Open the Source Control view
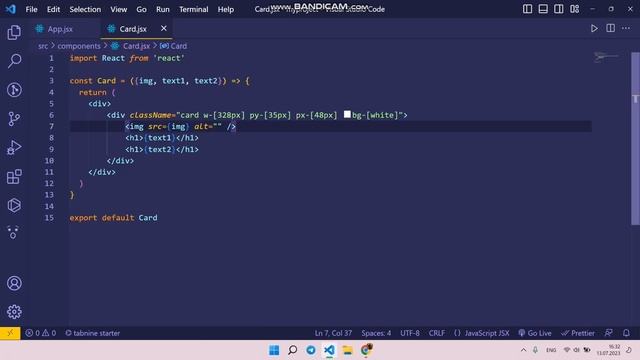The width and height of the screenshot is (640, 360). tap(14, 119)
